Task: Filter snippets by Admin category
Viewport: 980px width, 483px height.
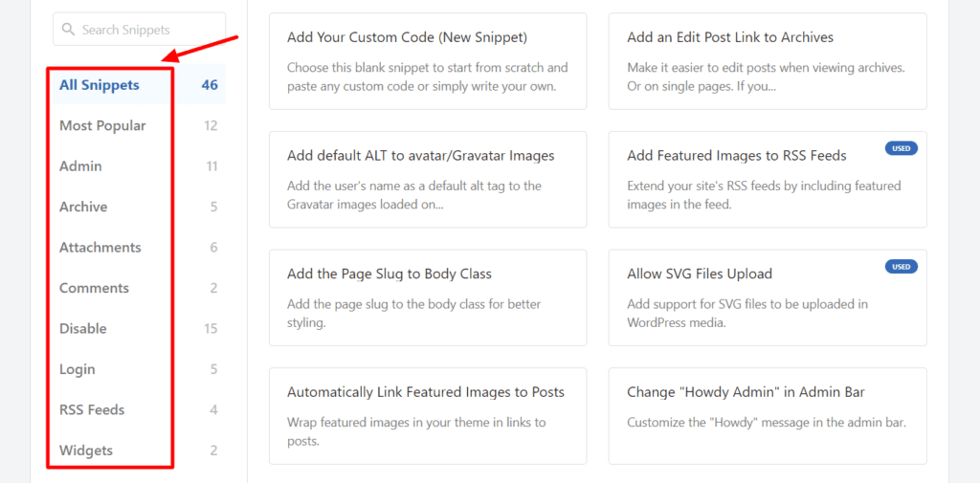Action: [x=80, y=166]
